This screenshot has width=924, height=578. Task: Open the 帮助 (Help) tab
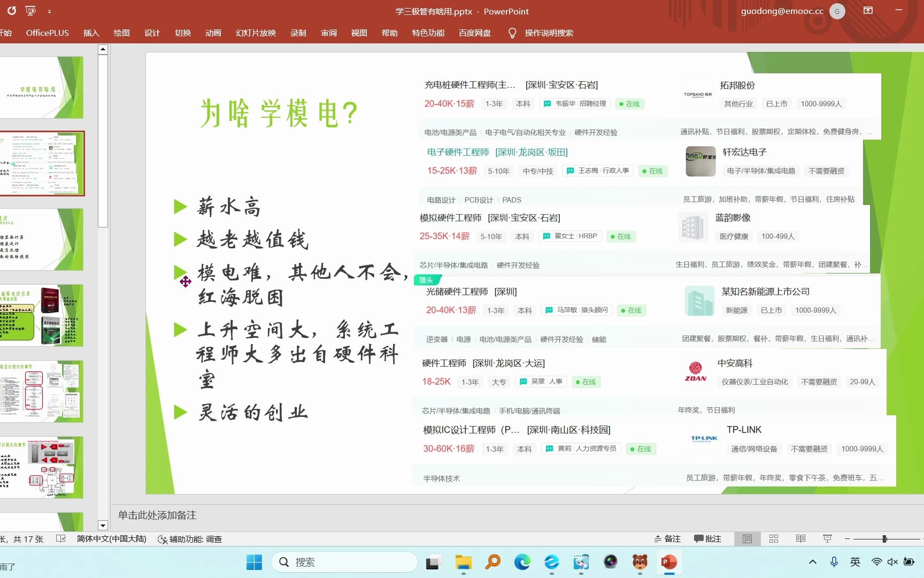click(390, 33)
